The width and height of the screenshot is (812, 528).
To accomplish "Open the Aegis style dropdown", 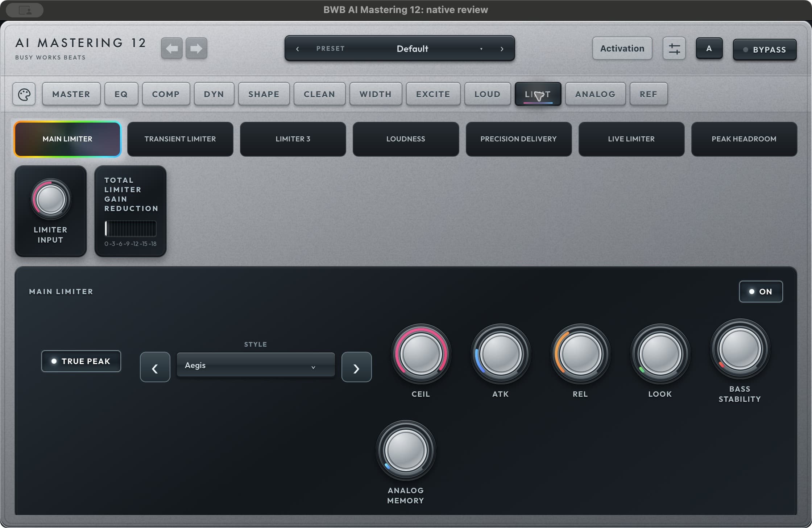I will click(256, 365).
